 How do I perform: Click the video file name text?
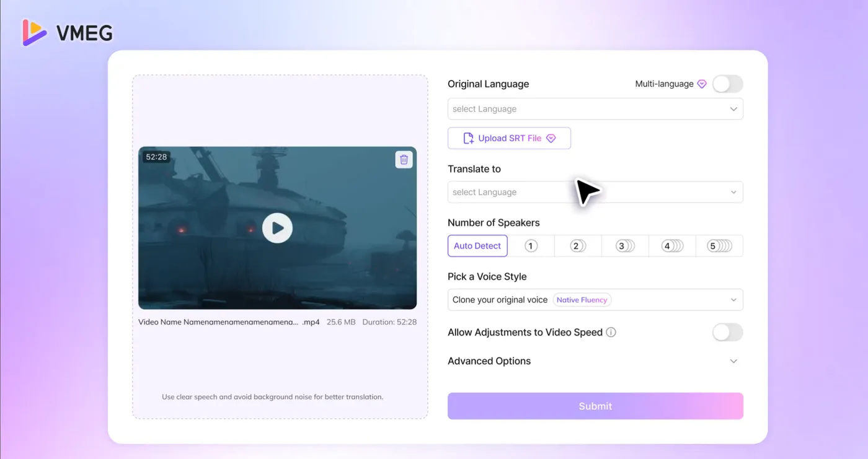[x=229, y=322]
